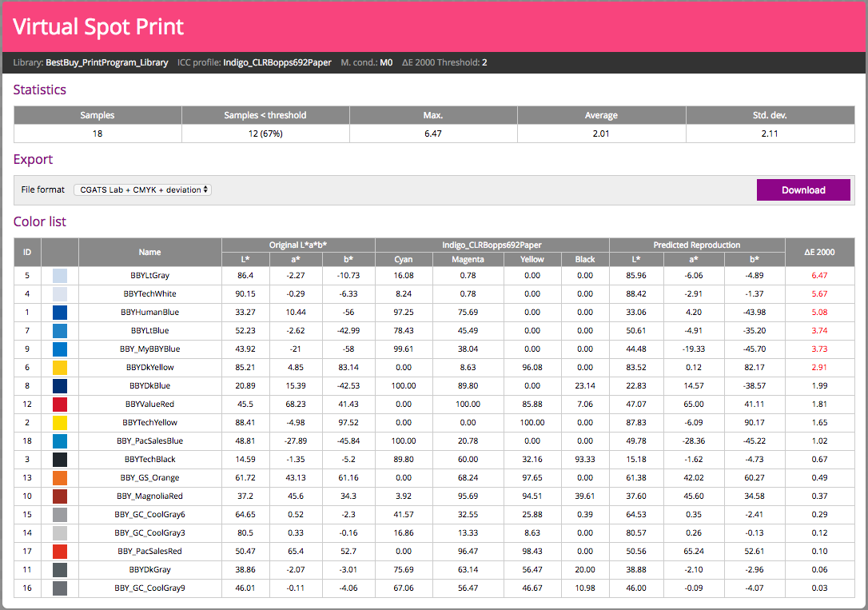Viewport: 868px width, 610px height.
Task: Click the Indigo_CLRBopps692Paper table group header
Action: click(x=492, y=245)
